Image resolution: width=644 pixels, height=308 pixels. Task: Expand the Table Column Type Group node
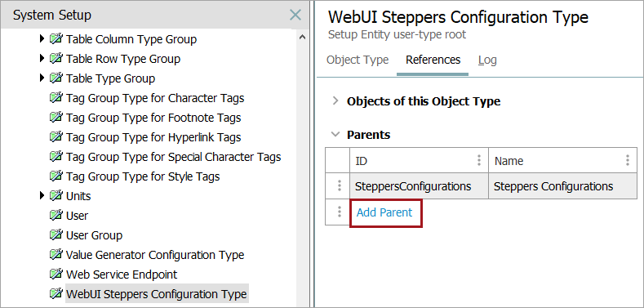tap(42, 38)
